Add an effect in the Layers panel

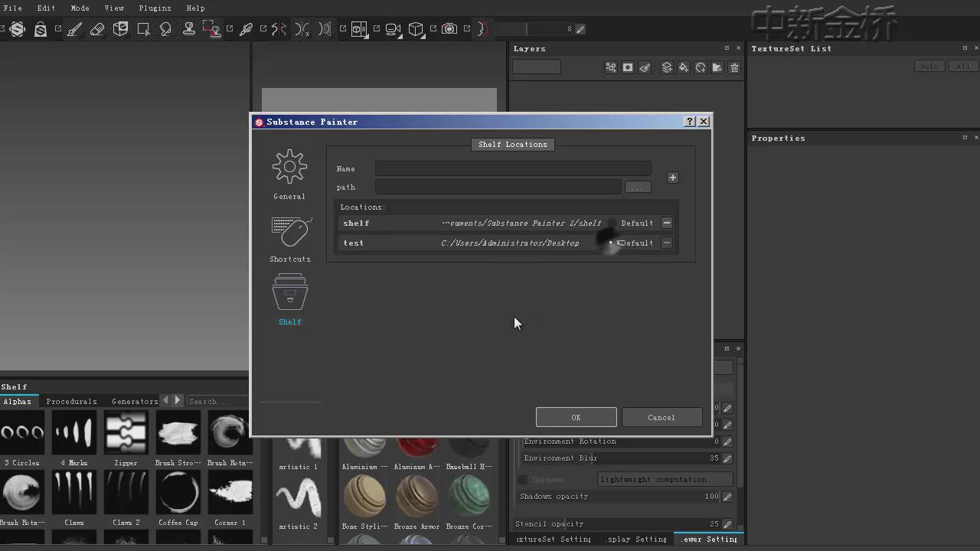611,67
